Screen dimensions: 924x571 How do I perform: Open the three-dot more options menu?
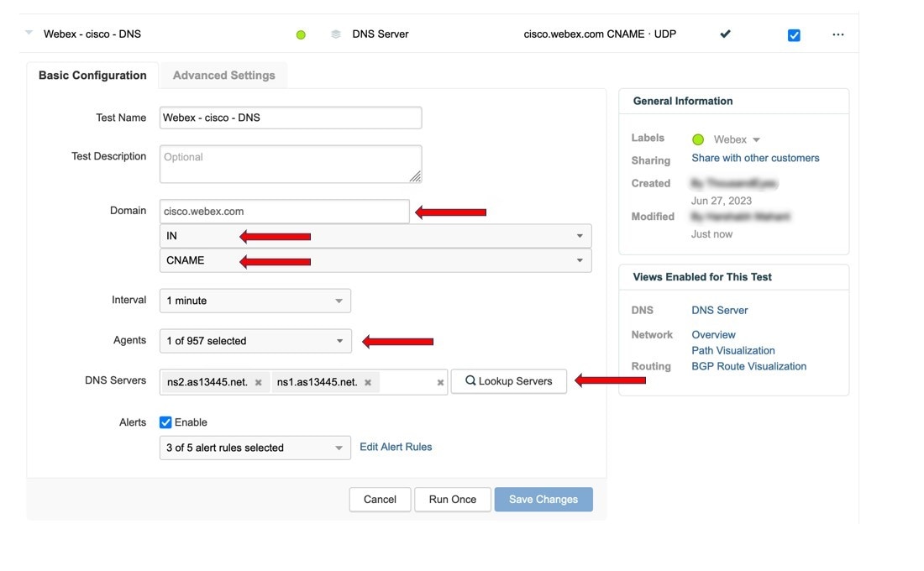[838, 34]
